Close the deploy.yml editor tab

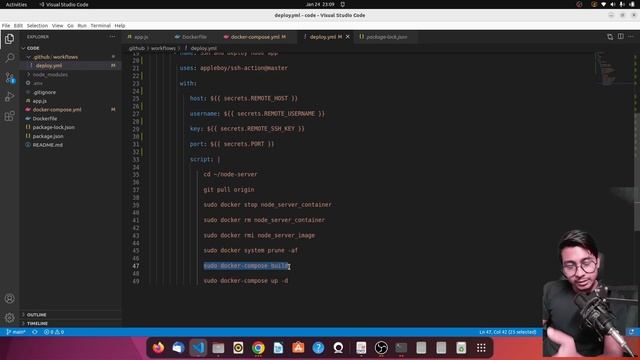click(x=348, y=37)
